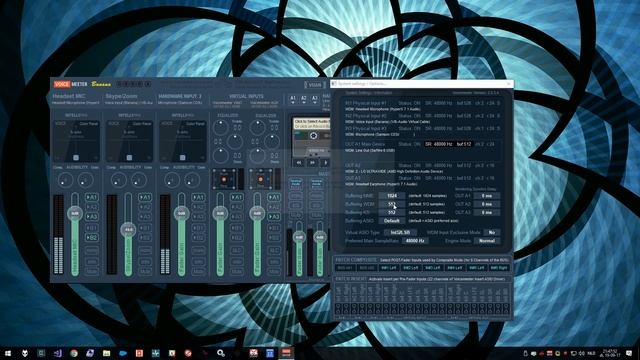Open Visual Studio from taskbar
The height and width of the screenshot is (360, 640).
(x=58, y=353)
